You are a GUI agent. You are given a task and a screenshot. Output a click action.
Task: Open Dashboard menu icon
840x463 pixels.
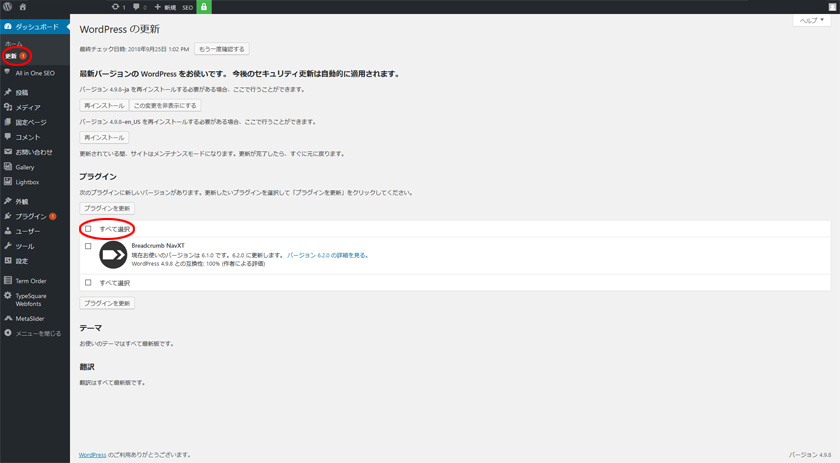click(x=8, y=26)
